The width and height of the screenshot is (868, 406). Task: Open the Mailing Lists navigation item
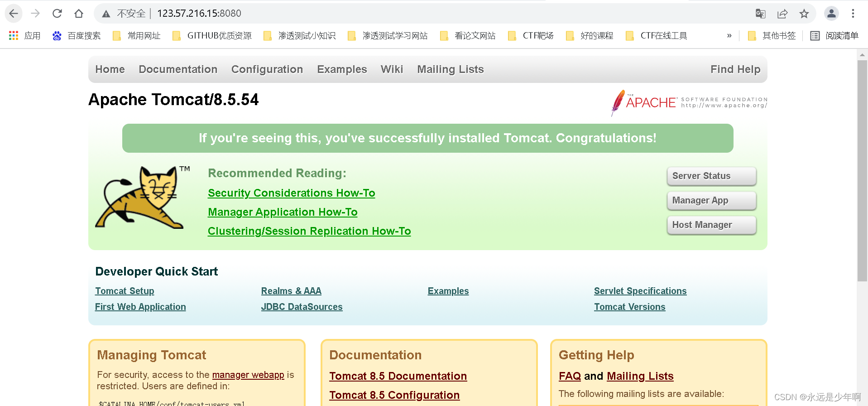tap(451, 69)
